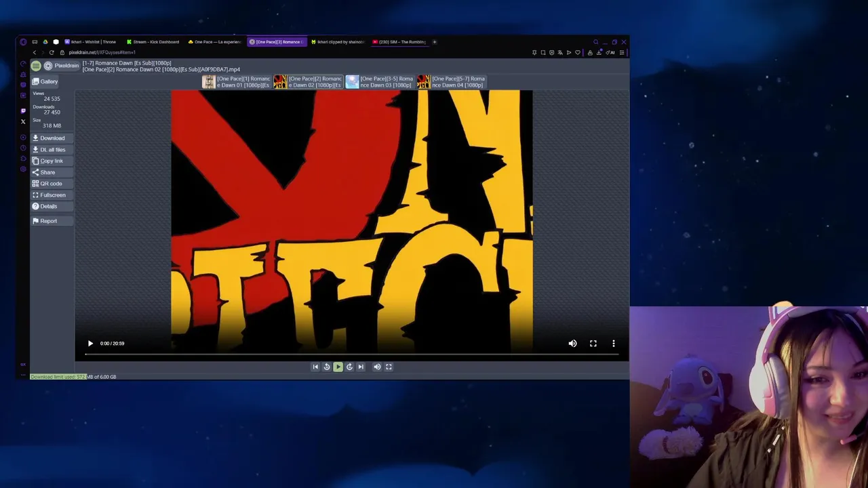Open the Pixeldrain hamburger menu icon
Screen dimensions: 868x488
(x=36, y=66)
